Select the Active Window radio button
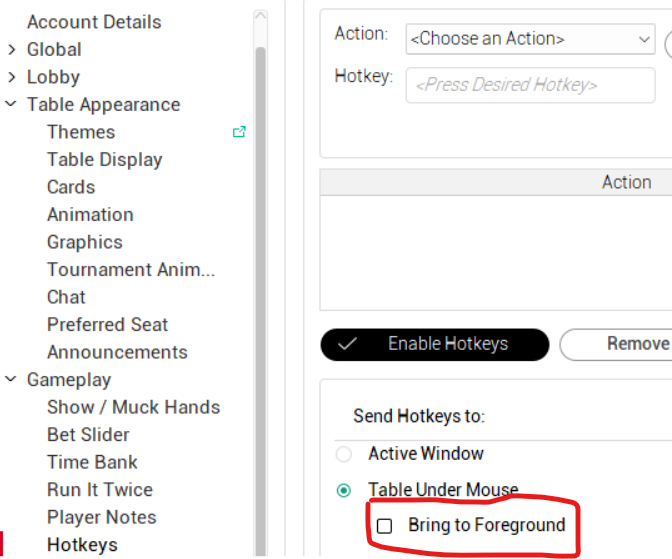 tap(344, 454)
